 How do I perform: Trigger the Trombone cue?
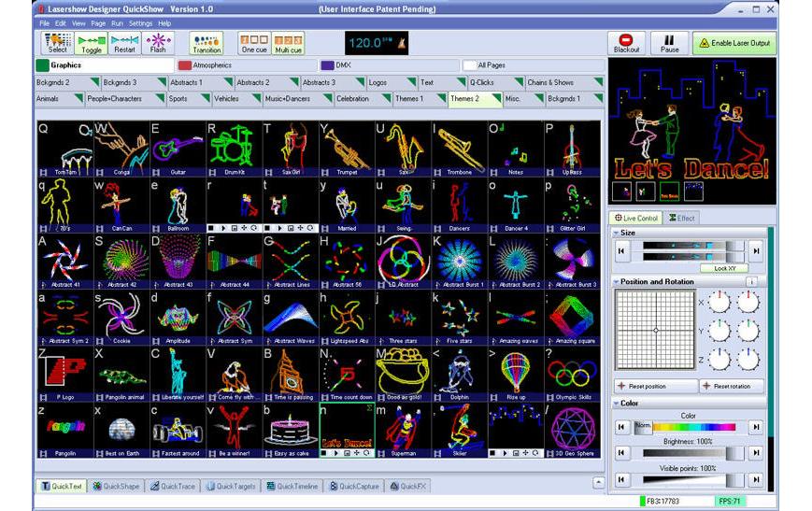pyautogui.click(x=460, y=149)
